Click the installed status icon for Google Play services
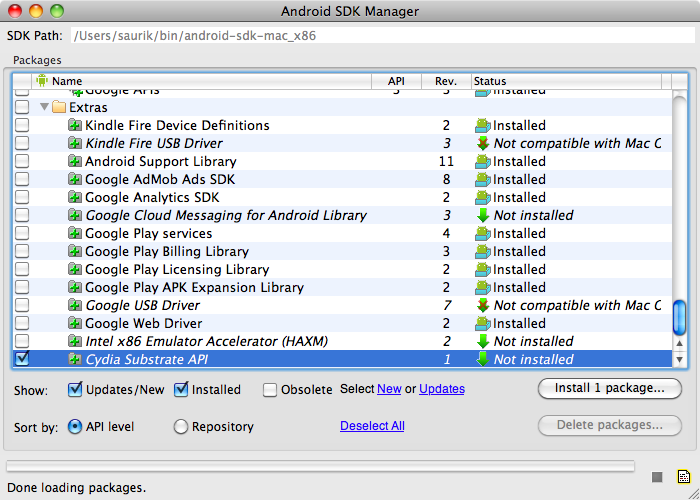 [x=483, y=233]
